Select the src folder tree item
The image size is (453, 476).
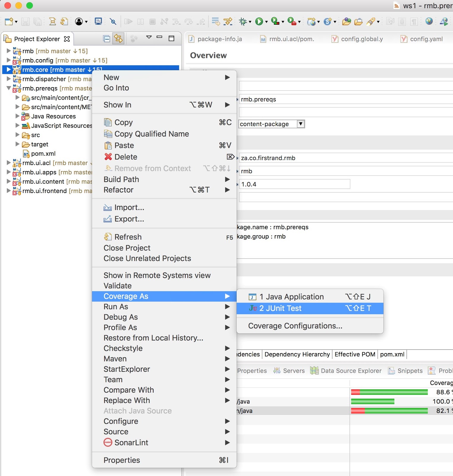click(x=35, y=135)
